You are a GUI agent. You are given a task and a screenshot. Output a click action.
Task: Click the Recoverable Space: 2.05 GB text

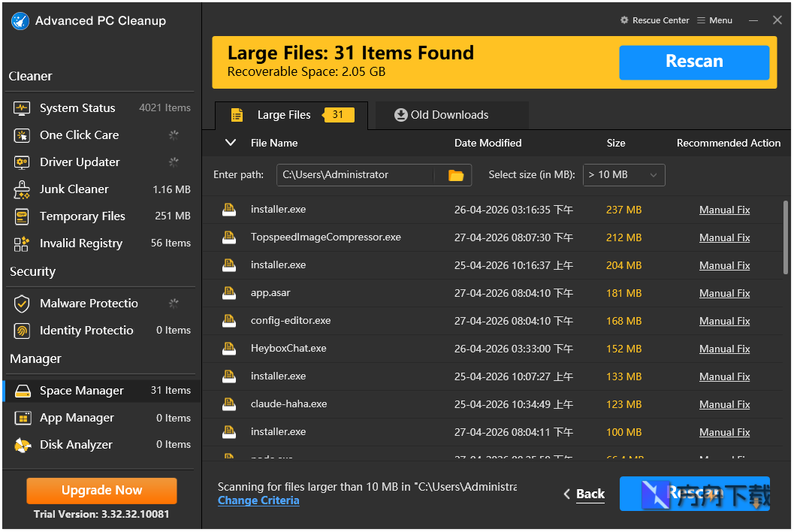pos(306,72)
